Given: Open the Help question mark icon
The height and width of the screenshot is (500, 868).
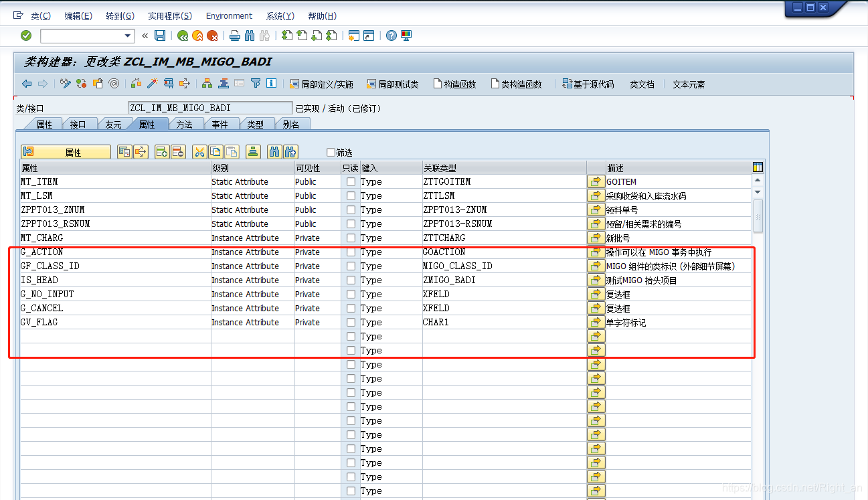Looking at the screenshot, I should (392, 35).
